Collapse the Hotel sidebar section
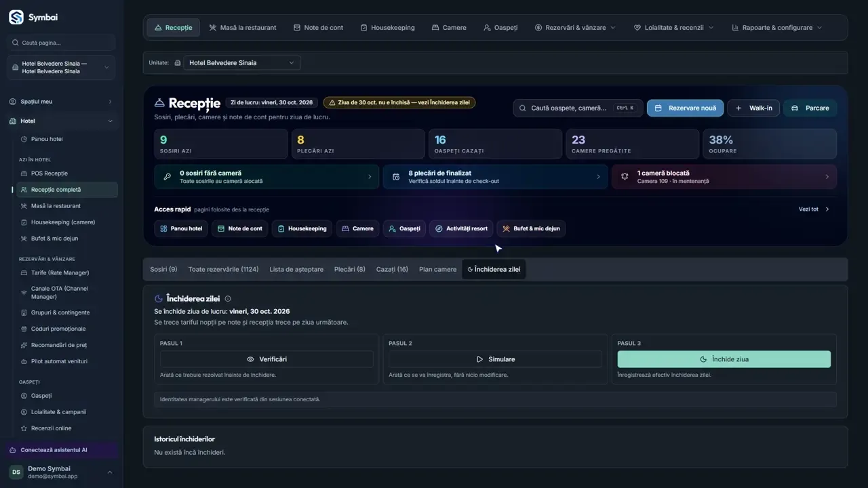This screenshot has height=488, width=868. click(61, 121)
